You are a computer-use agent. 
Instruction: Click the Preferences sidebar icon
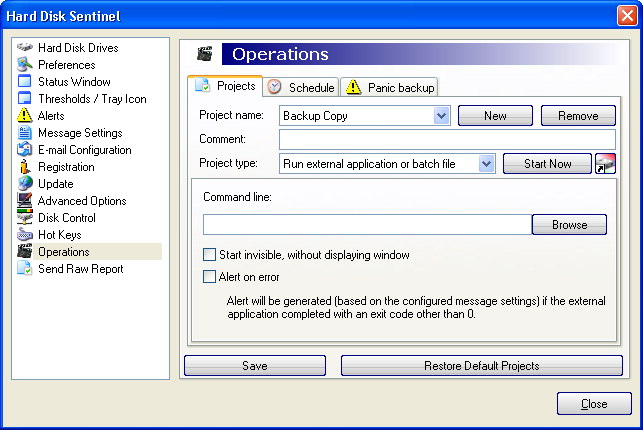coord(25,64)
